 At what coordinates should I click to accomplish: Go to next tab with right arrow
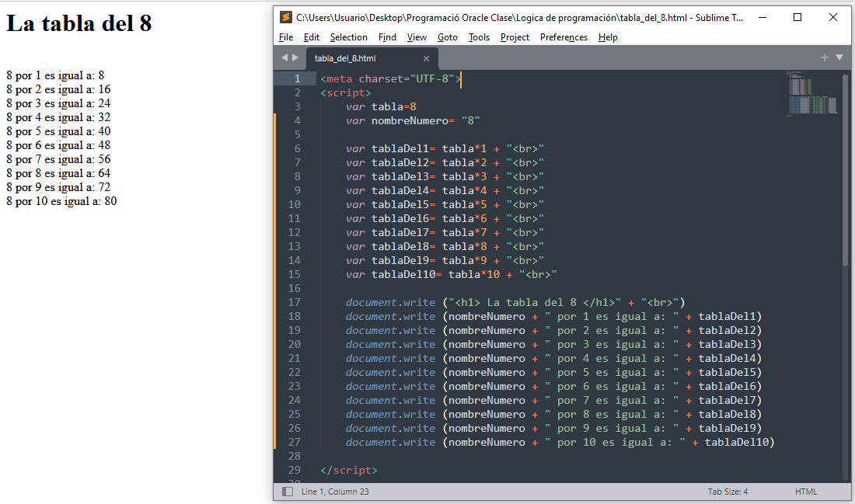click(x=295, y=57)
